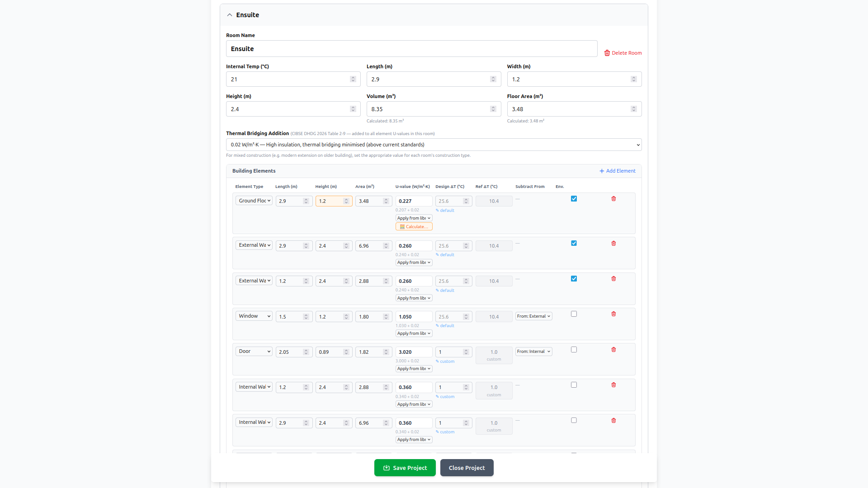Viewport: 868px width, 488px height.
Task: Collapse the Ensuite room section
Action: pyautogui.click(x=230, y=15)
